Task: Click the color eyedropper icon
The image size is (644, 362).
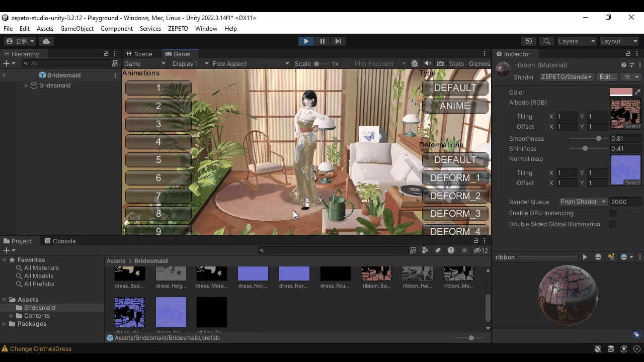Action: click(637, 92)
